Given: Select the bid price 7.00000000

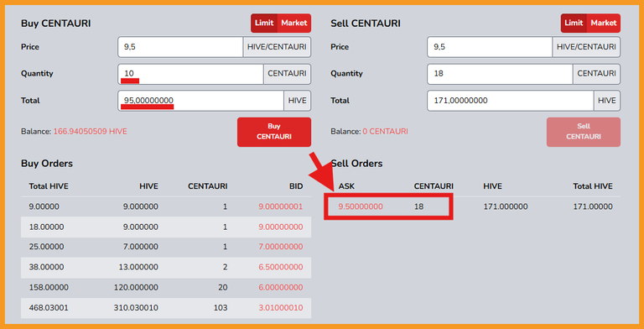Looking at the screenshot, I should (x=281, y=247).
